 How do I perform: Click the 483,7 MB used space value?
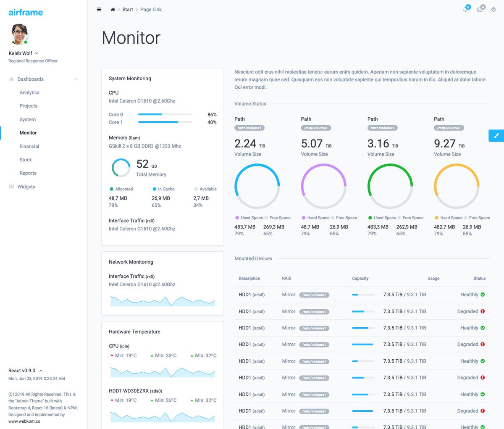tap(245, 227)
